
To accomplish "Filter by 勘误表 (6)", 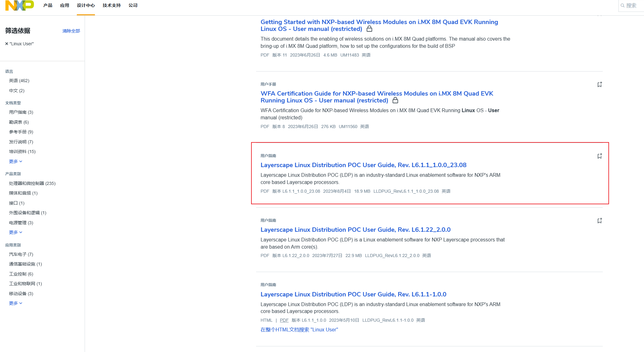I will (19, 122).
